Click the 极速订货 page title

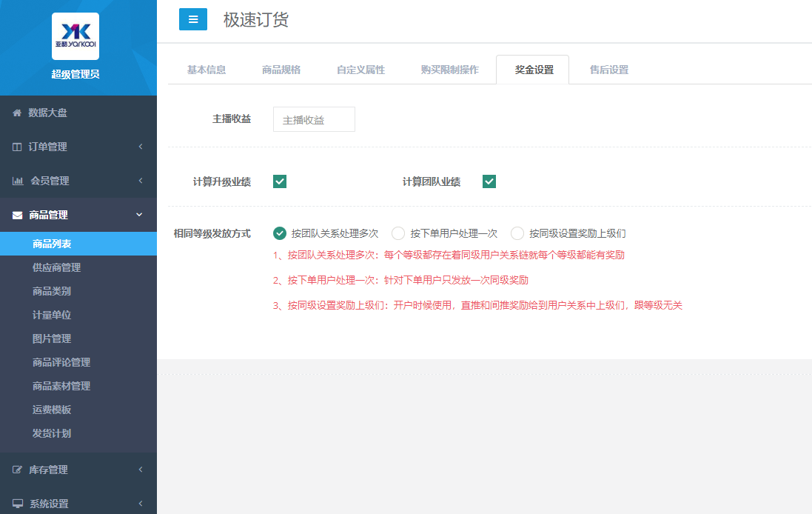[256, 20]
